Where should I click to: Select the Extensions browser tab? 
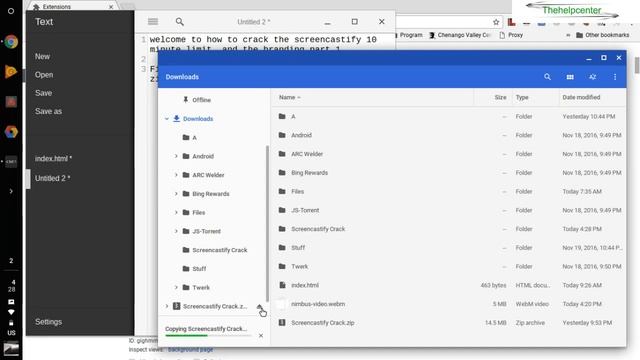click(x=73, y=7)
